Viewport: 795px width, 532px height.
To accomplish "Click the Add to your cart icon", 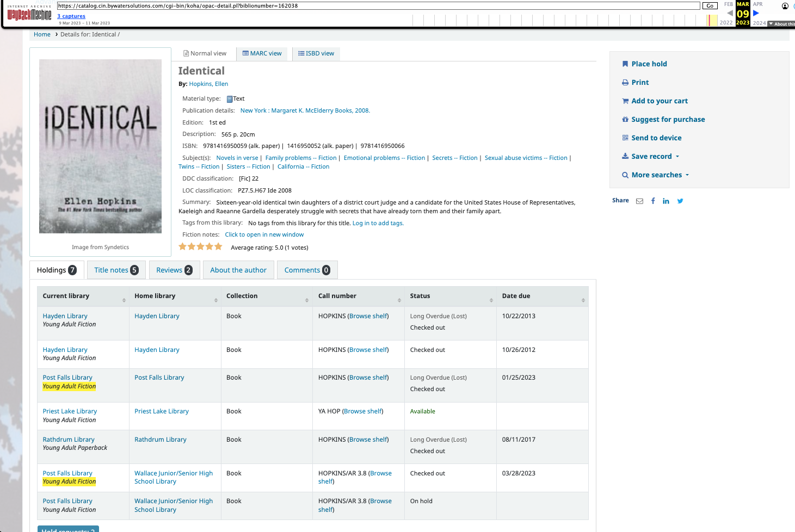I will (625, 101).
